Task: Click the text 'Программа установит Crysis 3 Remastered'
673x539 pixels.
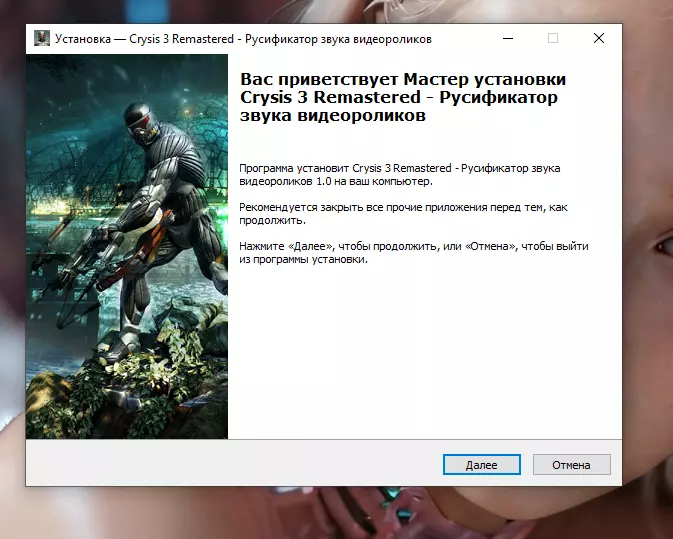Action: [x=345, y=168]
